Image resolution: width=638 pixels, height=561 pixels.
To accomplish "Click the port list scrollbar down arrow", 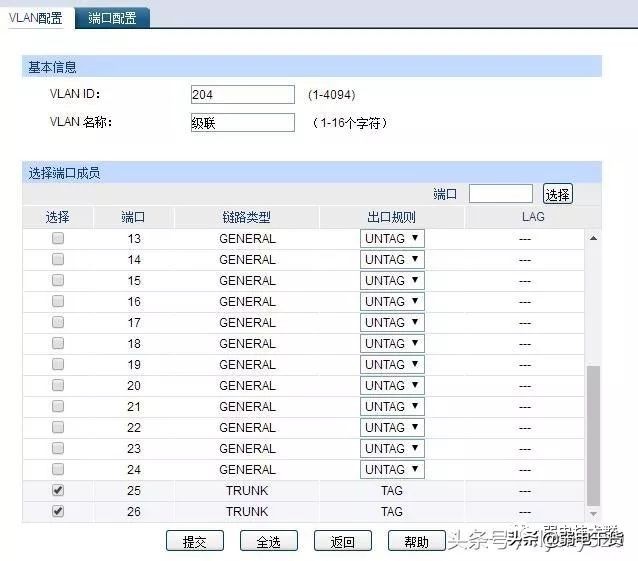I will pos(594,514).
